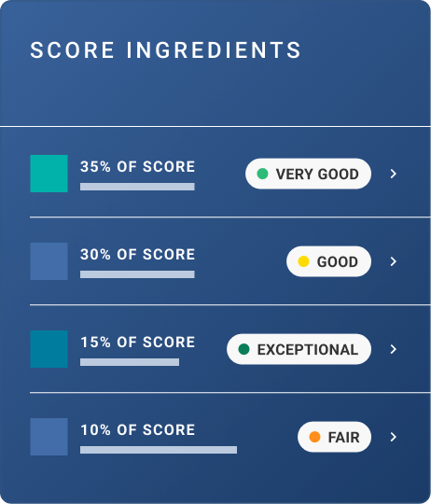Click the orange dot in Fair badge
431x504 pixels.
314,437
